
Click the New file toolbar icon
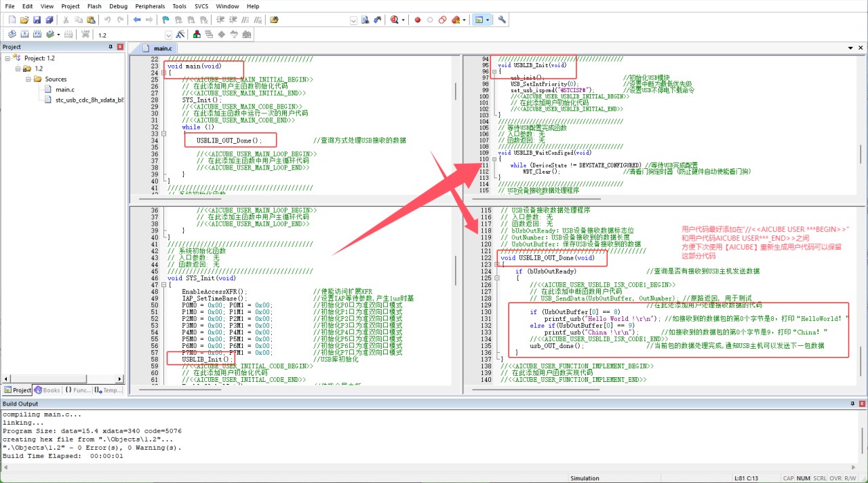click(x=12, y=20)
